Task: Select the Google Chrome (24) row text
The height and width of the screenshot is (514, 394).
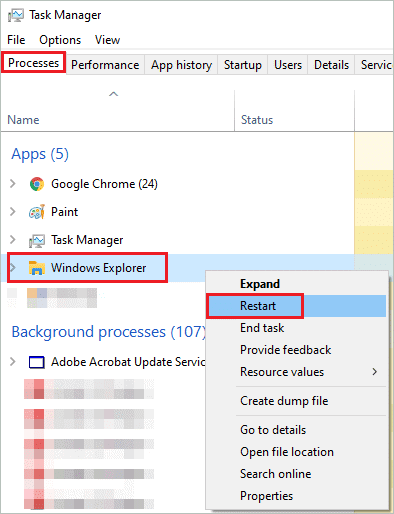Action: [x=104, y=184]
